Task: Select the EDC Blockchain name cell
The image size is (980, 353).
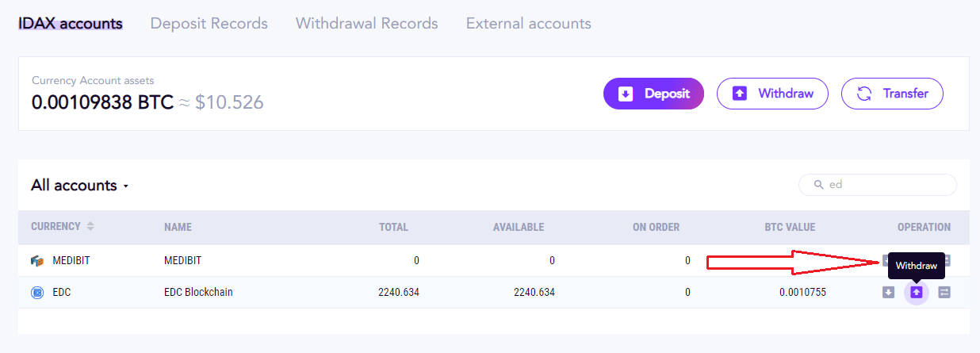Action: click(x=198, y=292)
